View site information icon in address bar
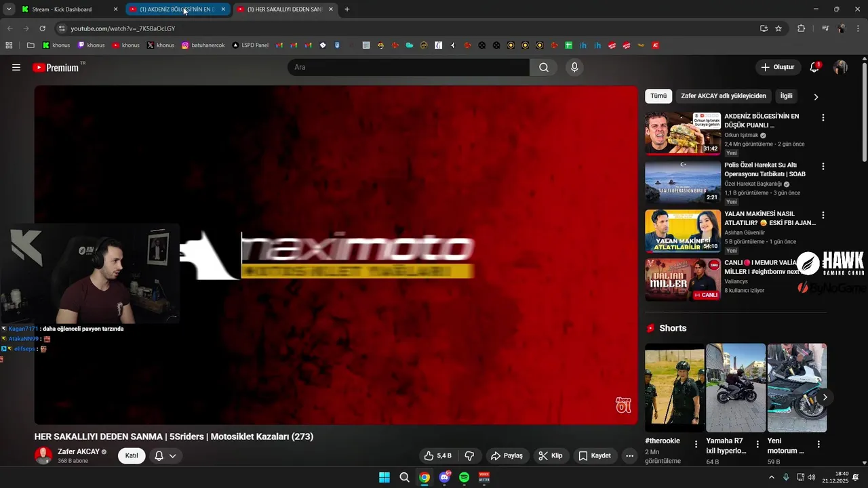 [x=62, y=28]
